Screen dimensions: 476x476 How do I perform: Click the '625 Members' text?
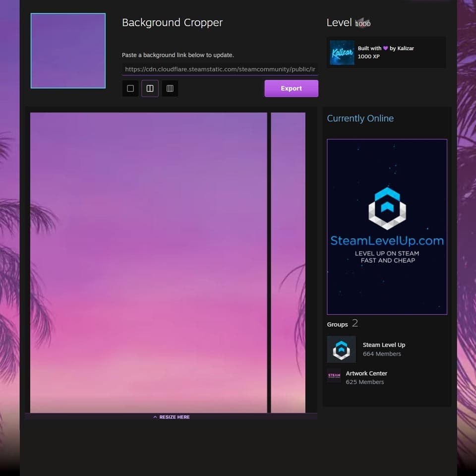pyautogui.click(x=364, y=382)
